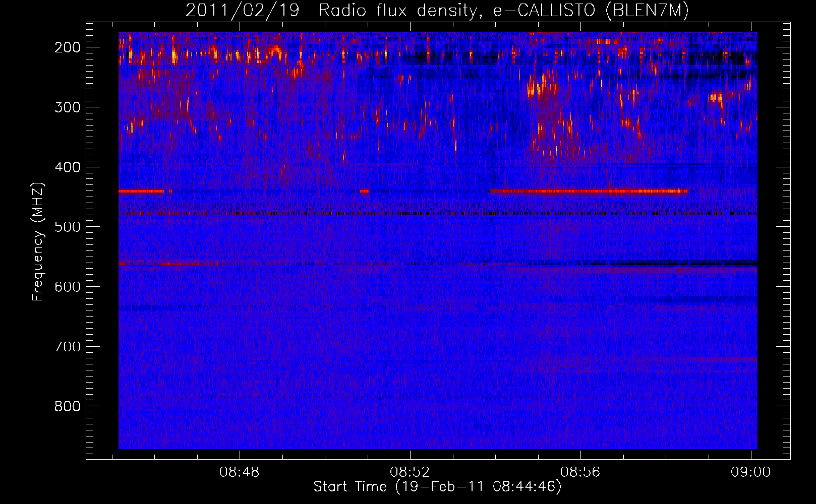The height and width of the screenshot is (504, 816).
Task: Click the 'Frequency (MHZ)' axis label
Action: 37,242
